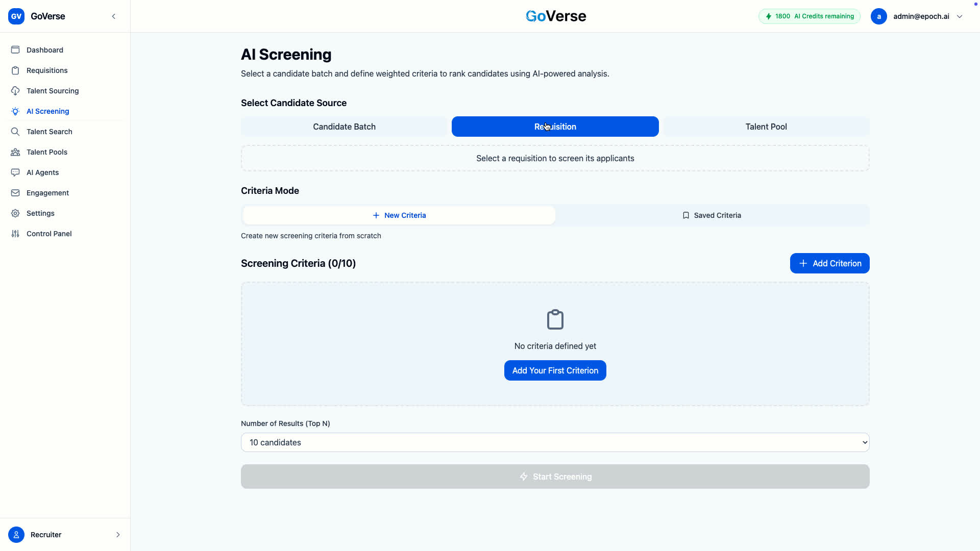Image resolution: width=980 pixels, height=551 pixels.
Task: Click the plus icon in Add Criterion
Action: [803, 263]
